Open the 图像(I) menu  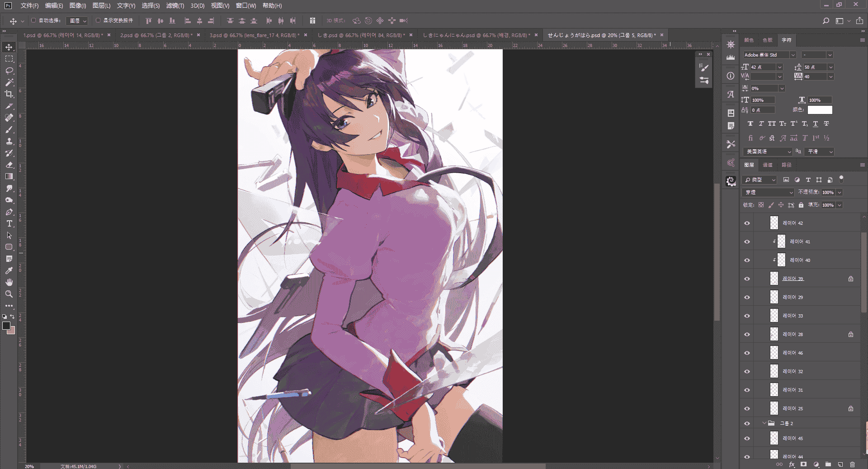[x=78, y=5]
